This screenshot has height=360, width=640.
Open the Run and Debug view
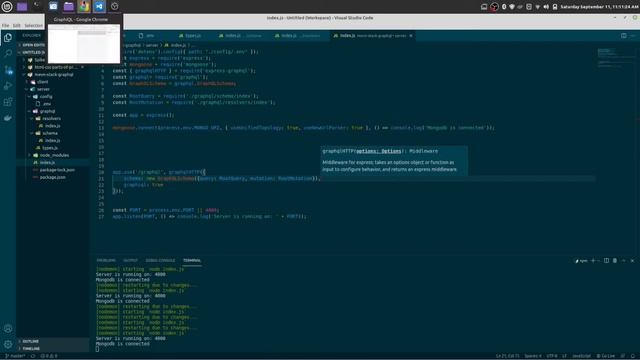8,86
